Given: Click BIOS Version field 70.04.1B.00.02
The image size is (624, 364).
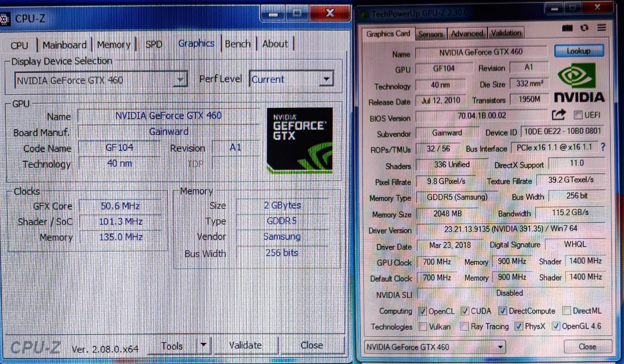Looking at the screenshot, I should pos(482,116).
